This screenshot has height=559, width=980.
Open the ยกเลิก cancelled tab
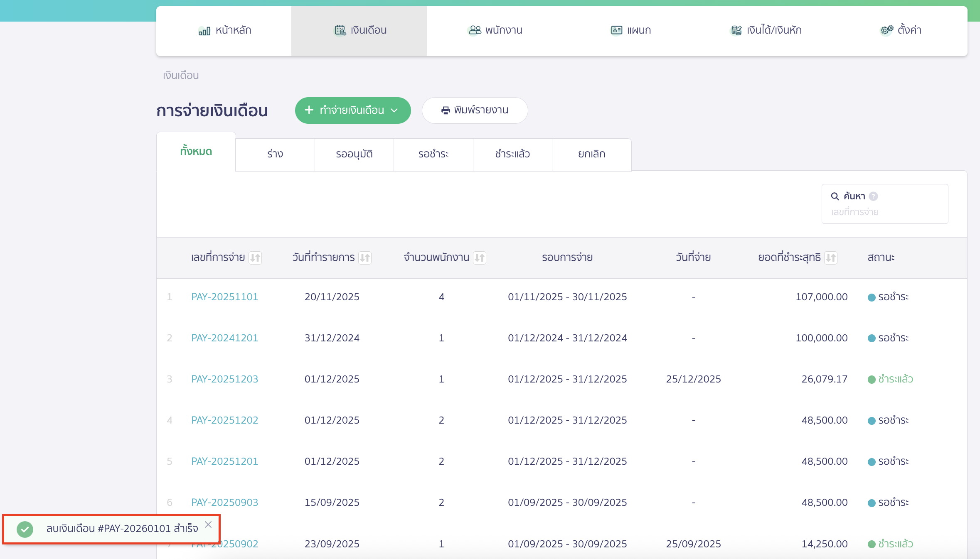pos(591,154)
